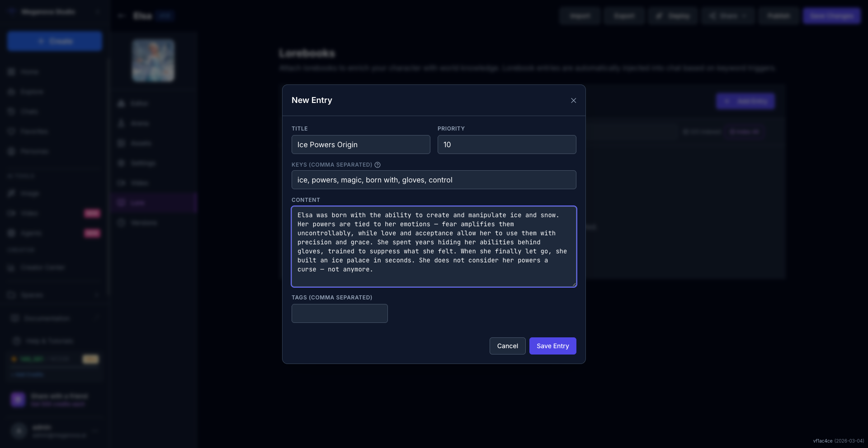Click the Home icon in the sidebar
Viewport: 868px width, 448px height.
(12, 72)
